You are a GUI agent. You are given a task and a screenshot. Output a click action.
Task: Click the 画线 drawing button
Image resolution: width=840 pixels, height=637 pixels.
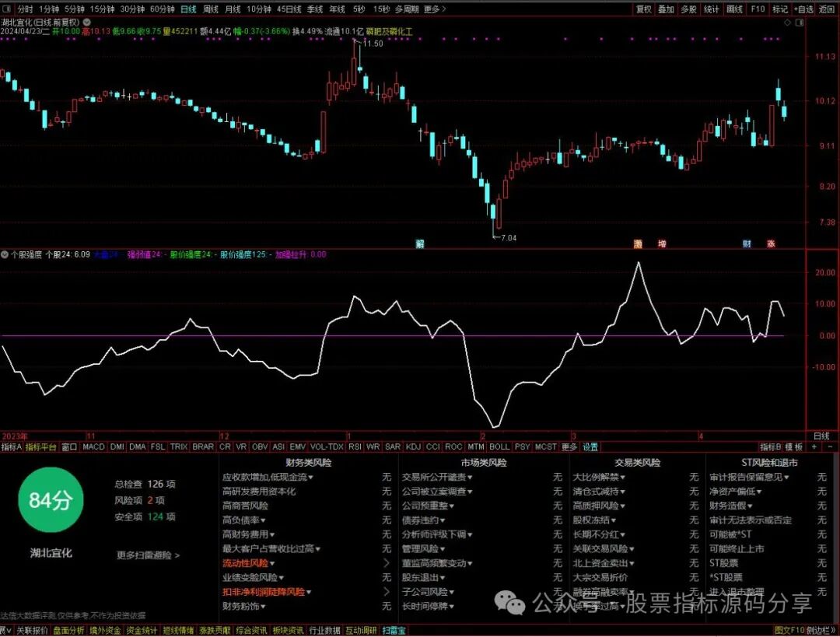(734, 9)
